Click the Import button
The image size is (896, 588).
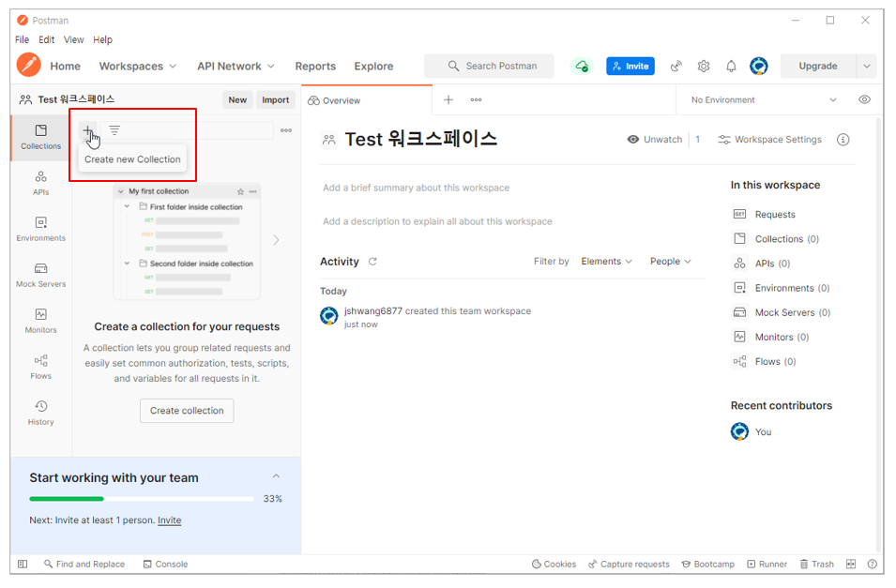pos(276,100)
